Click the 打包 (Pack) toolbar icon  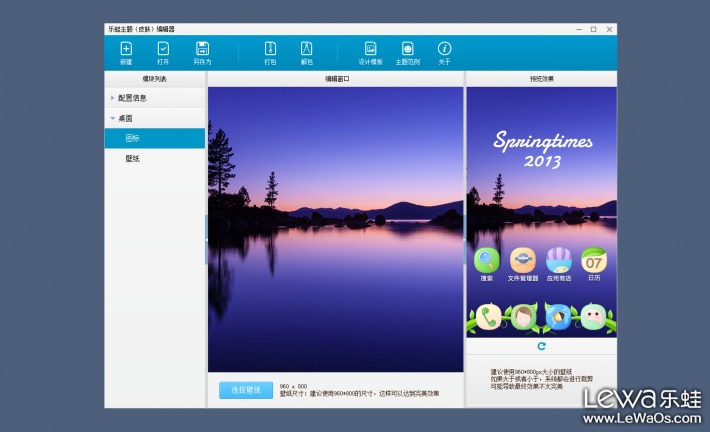click(270, 49)
